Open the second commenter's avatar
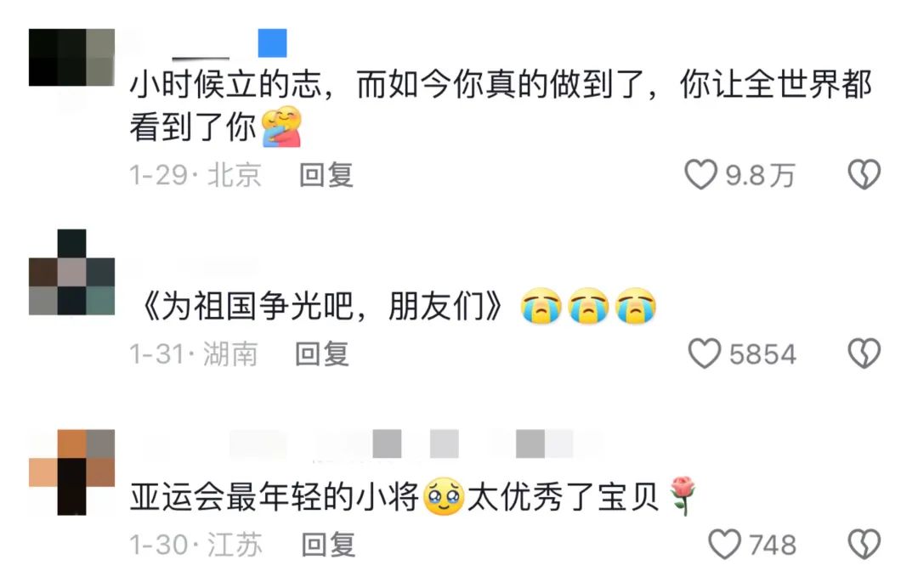This screenshot has height=588, width=918. point(71,272)
